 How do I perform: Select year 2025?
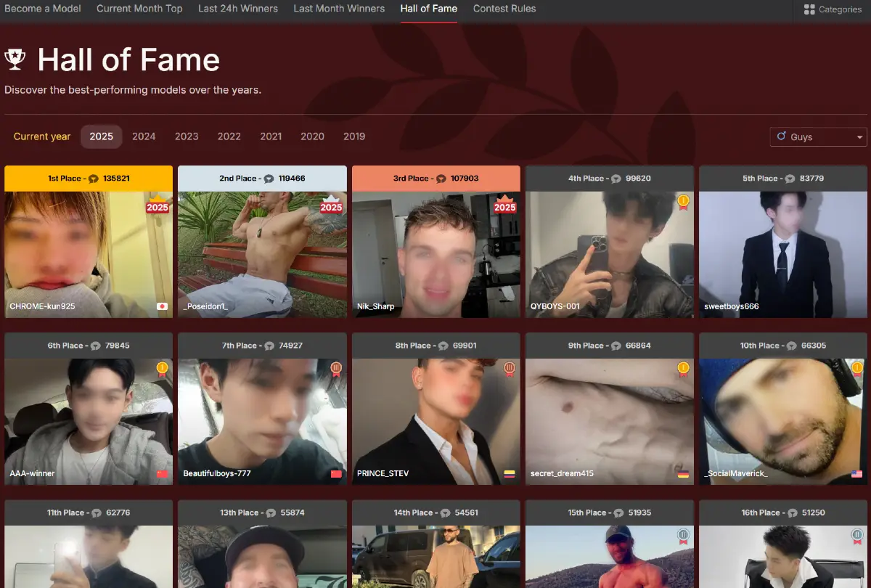click(102, 136)
